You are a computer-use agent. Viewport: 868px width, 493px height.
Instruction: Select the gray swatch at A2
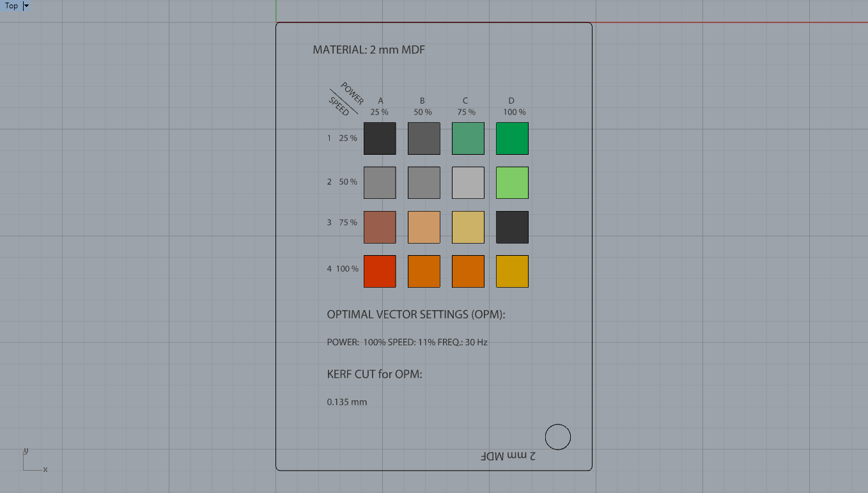click(x=380, y=182)
